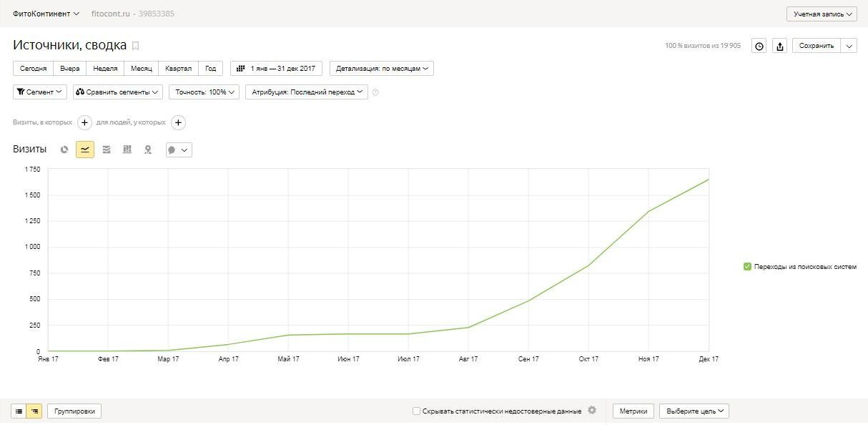The height and width of the screenshot is (425, 868).
Task: Click the clock history icon
Action: pos(759,46)
